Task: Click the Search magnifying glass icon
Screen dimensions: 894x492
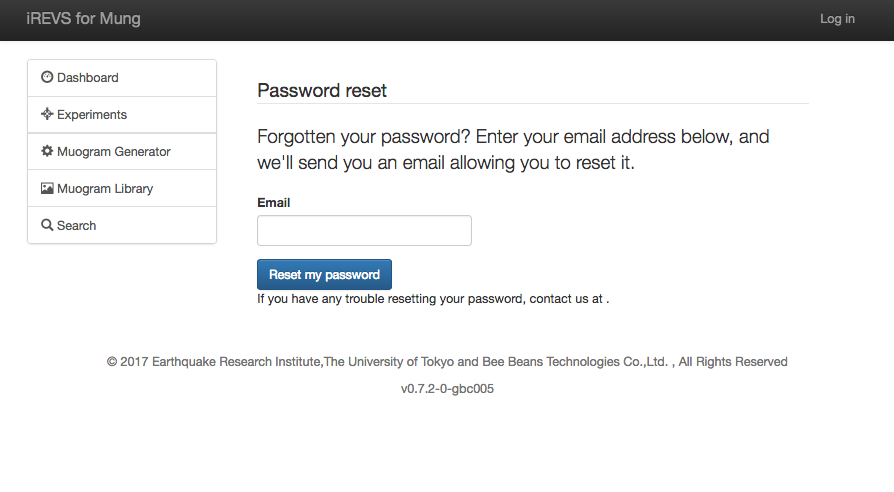Action: tap(47, 225)
